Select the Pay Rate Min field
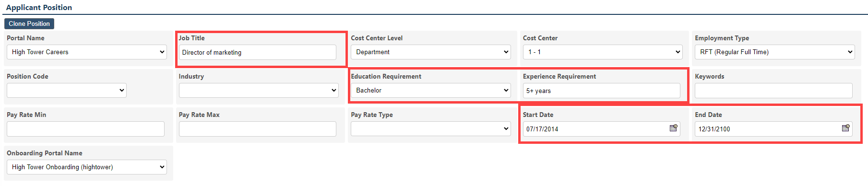868x186 pixels. click(85, 129)
